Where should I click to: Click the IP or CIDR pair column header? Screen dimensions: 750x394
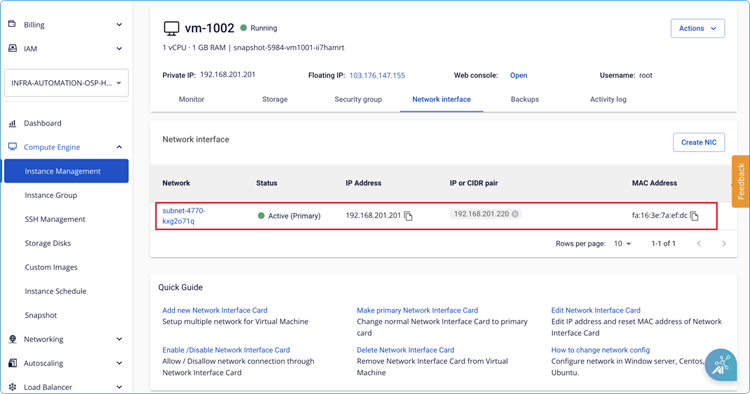pos(474,183)
